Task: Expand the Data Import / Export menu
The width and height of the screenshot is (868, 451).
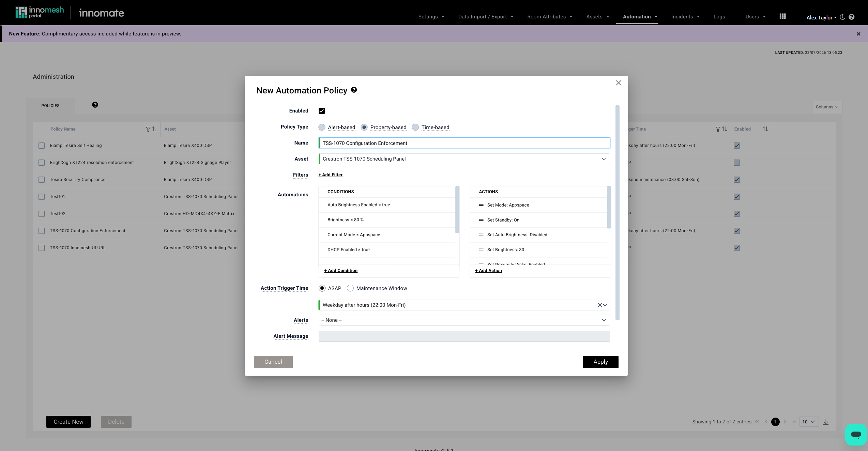Action: [486, 17]
